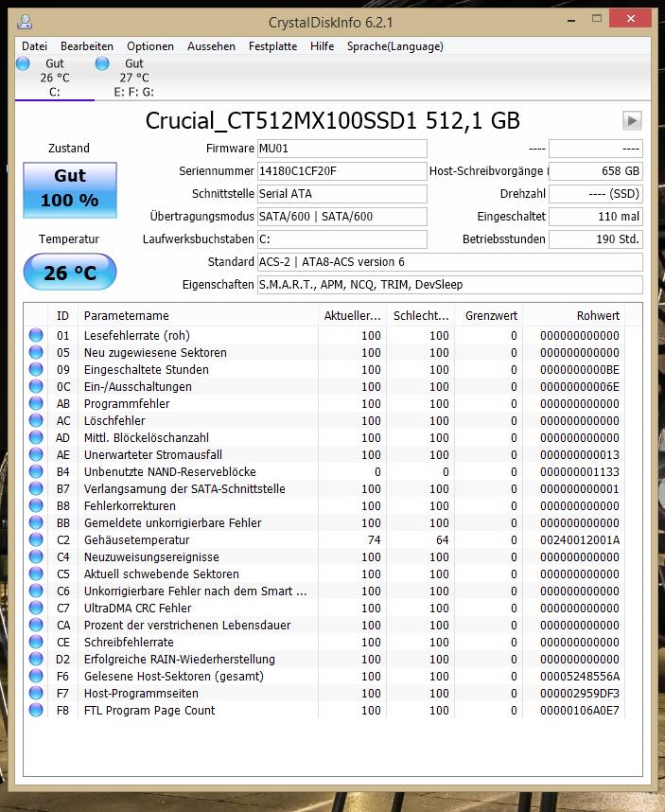This screenshot has width=665, height=812.
Task: Click status orb for Mittl. Blöckelöschanzahl
Action: click(36, 437)
